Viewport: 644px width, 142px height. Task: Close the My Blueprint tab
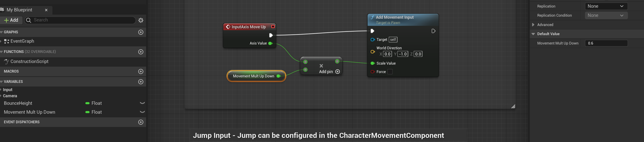(x=46, y=10)
